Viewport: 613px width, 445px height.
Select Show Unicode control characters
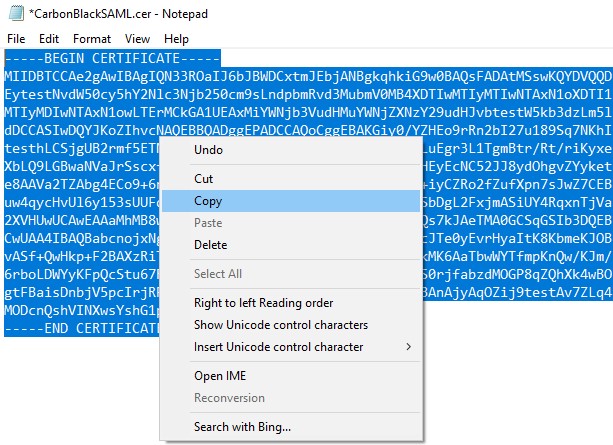291,325
